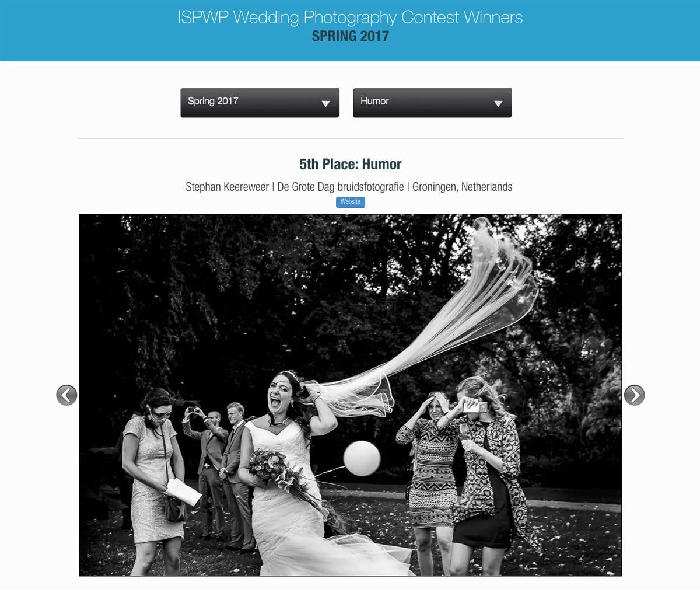This screenshot has height=589, width=700.
Task: Click photographer name Stephan Keereweer
Action: [227, 187]
